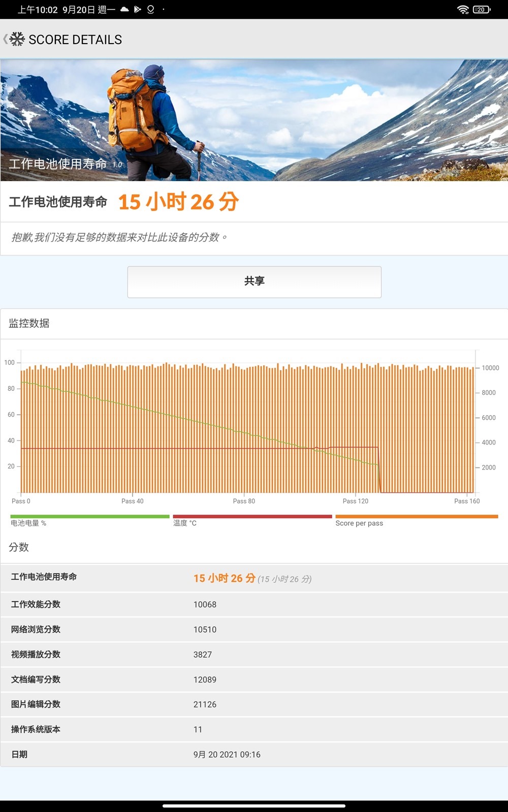Tap the hiker banner image

[x=254, y=120]
